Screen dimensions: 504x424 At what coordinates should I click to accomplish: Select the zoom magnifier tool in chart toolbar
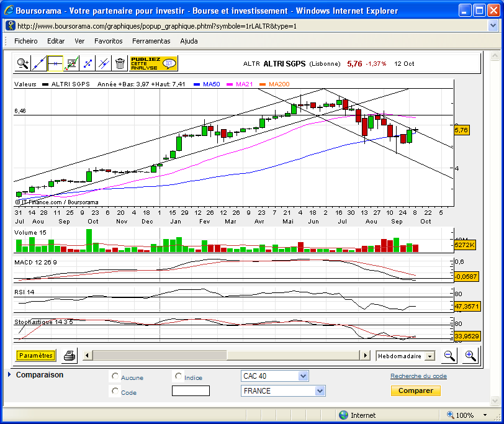click(23, 63)
